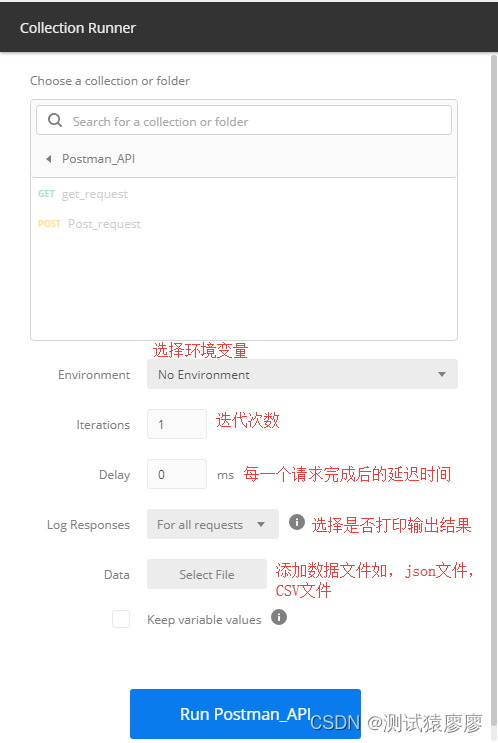Screen dimensions: 498x743
Task: Click the Search for a collection field
Action: (244, 120)
